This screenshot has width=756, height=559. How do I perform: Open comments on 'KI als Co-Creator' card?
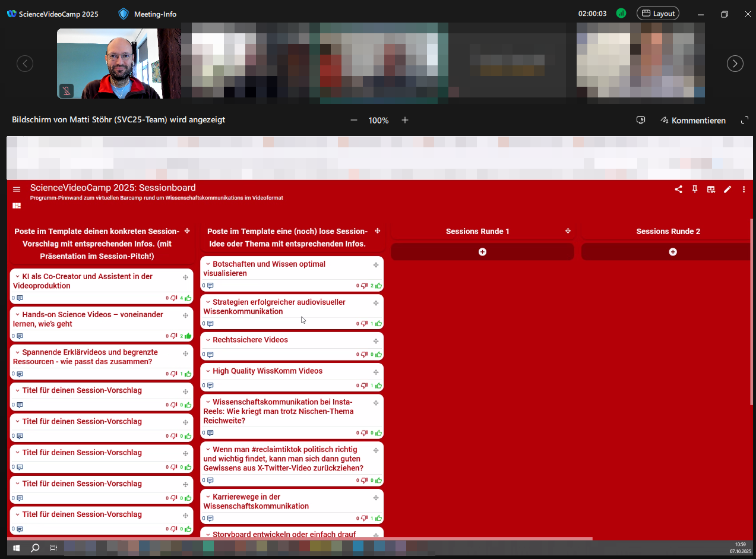click(20, 298)
